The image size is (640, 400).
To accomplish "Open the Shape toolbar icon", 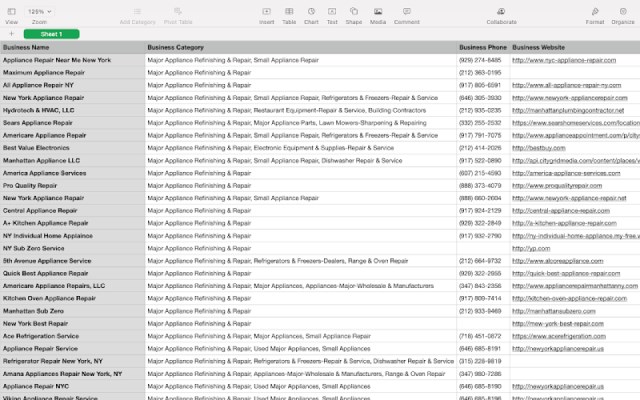I will click(x=354, y=11).
